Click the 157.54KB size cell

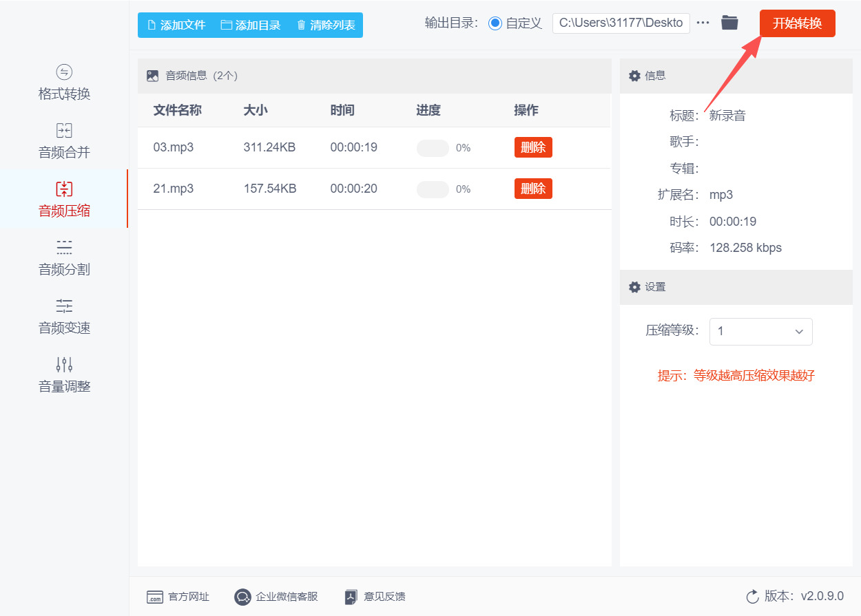270,189
